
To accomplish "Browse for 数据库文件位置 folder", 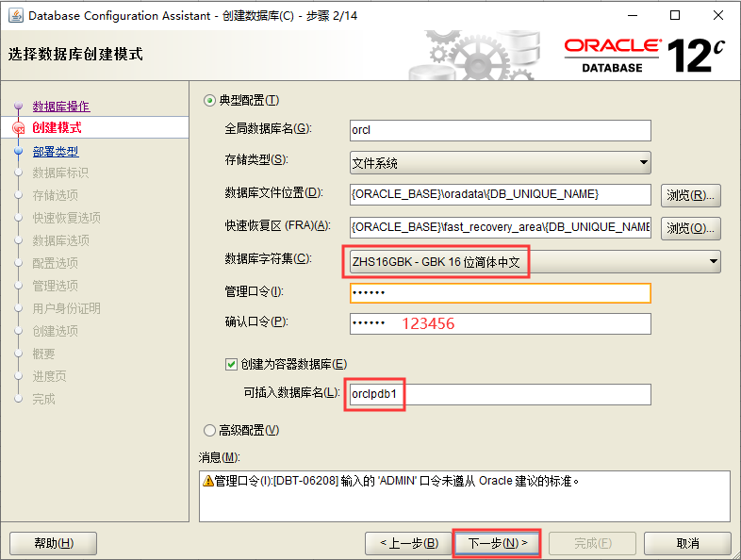I will coord(690,195).
